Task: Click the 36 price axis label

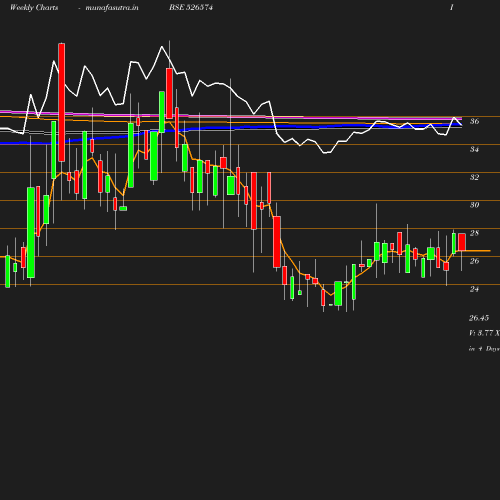Action: coord(475,121)
